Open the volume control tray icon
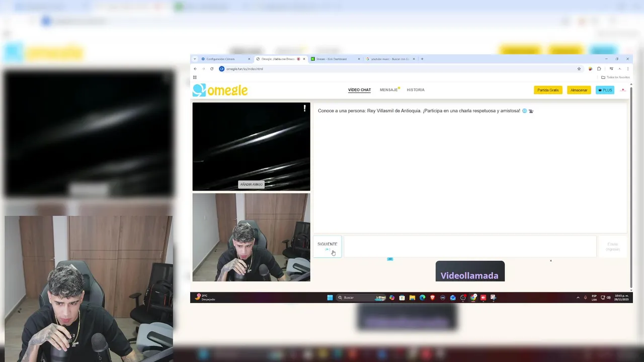The width and height of the screenshot is (644, 362). (x=608, y=298)
